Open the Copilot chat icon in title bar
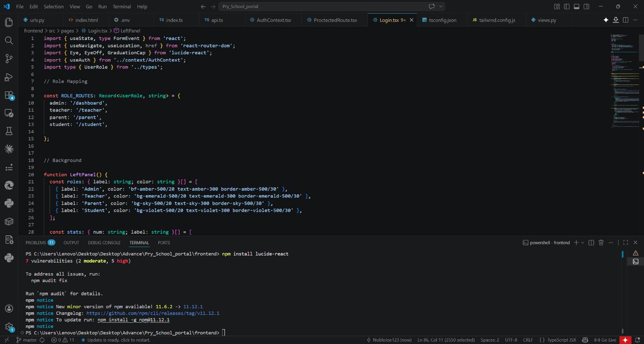The width and height of the screenshot is (644, 344). tap(433, 6)
